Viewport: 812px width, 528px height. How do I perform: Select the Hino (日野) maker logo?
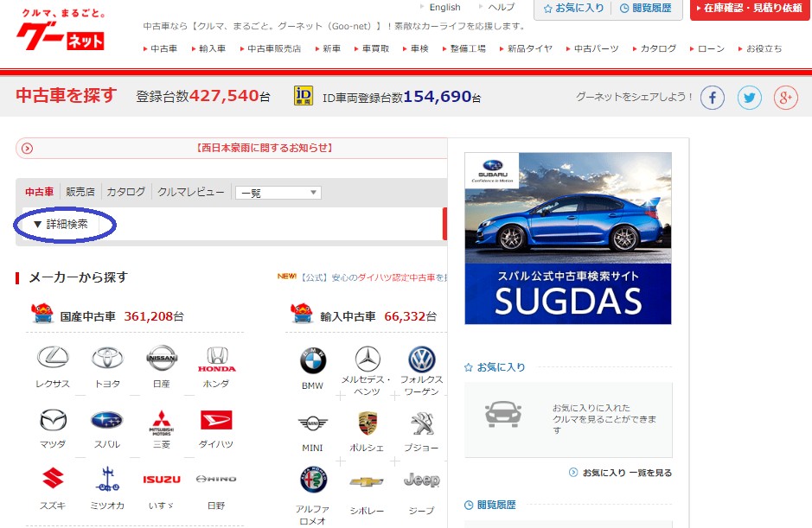click(x=216, y=479)
